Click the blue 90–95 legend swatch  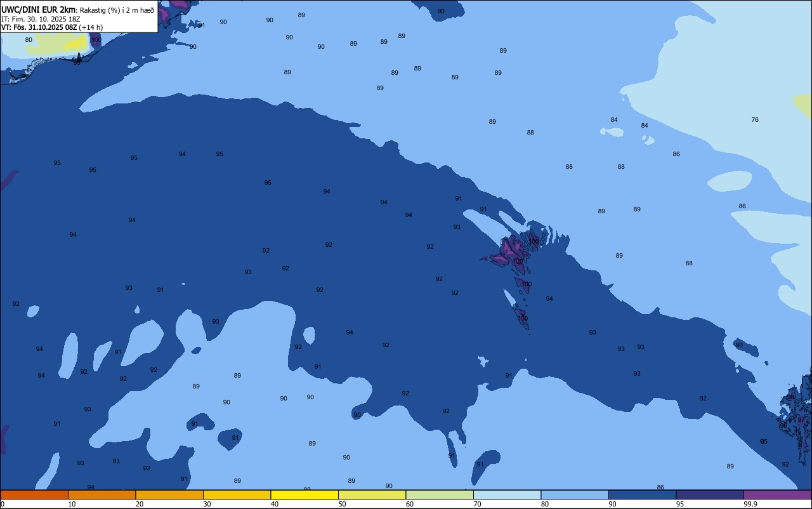tap(642, 494)
